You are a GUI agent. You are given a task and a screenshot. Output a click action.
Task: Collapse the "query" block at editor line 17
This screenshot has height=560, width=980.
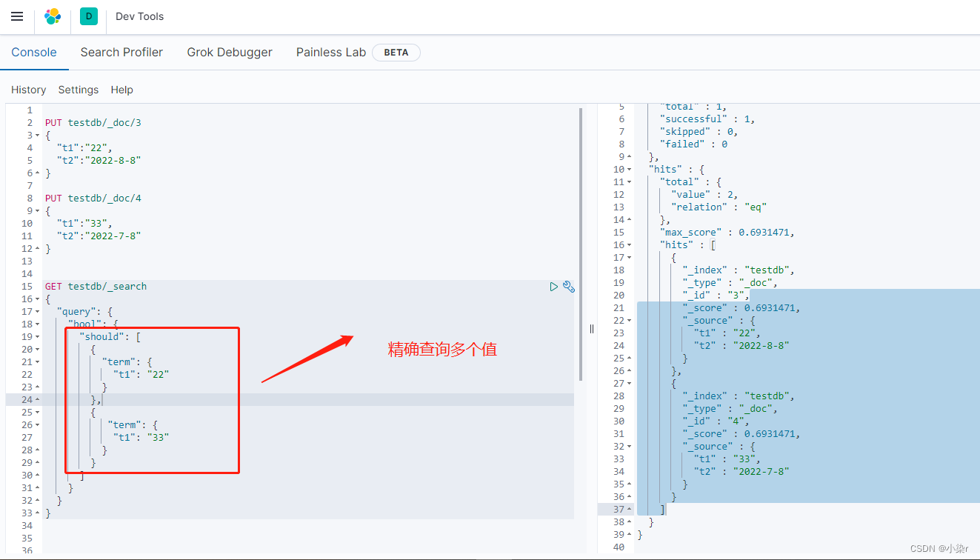37,312
